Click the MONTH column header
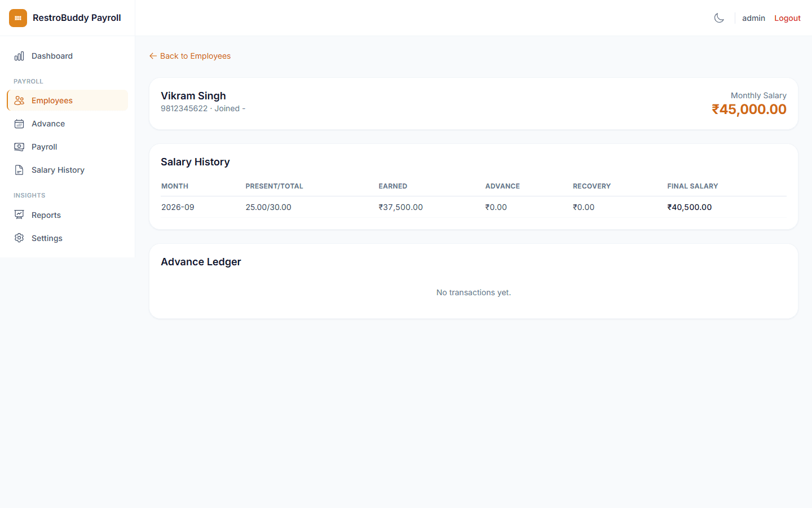 [x=175, y=186]
